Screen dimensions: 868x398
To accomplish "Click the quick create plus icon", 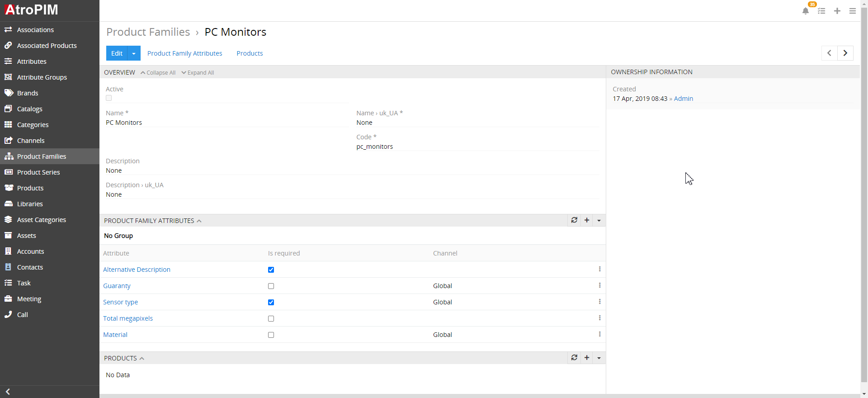I will [x=837, y=11].
